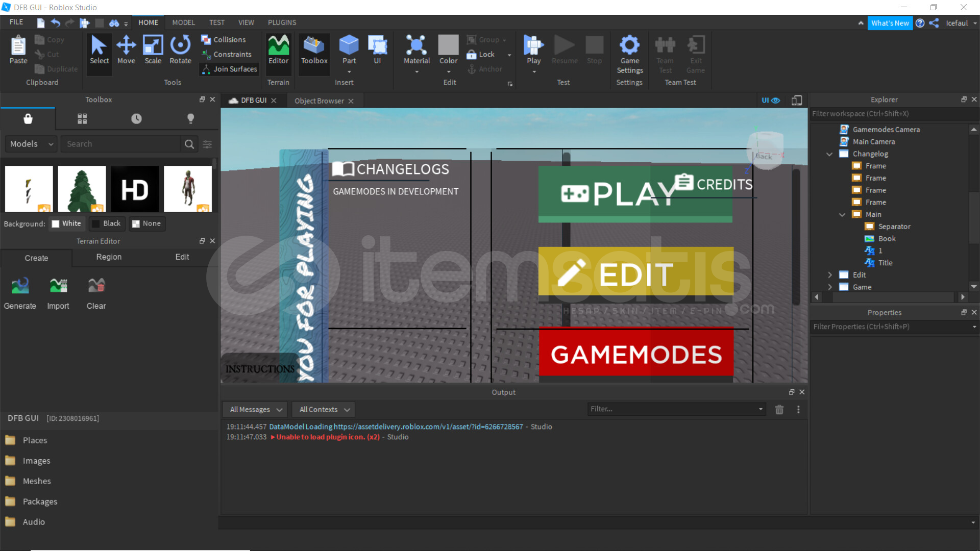Switch to the VIEW ribbon tab
Screen dimensions: 980x551
246,22
